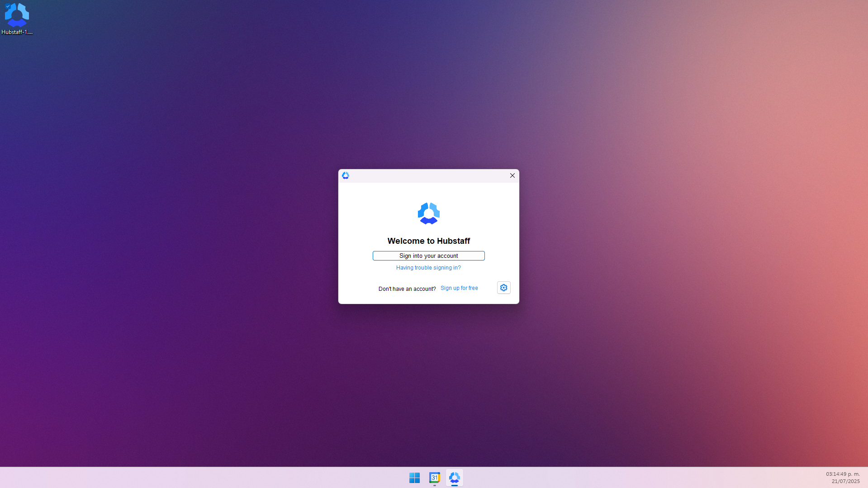
Task: Click the "Welcome to Hubstaff" heading
Action: click(x=428, y=241)
